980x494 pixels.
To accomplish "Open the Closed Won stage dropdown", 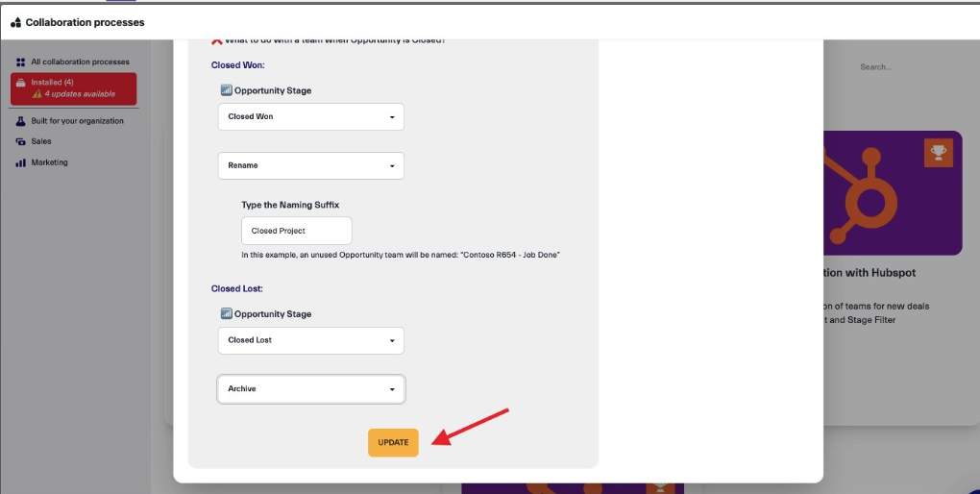I will click(x=310, y=116).
